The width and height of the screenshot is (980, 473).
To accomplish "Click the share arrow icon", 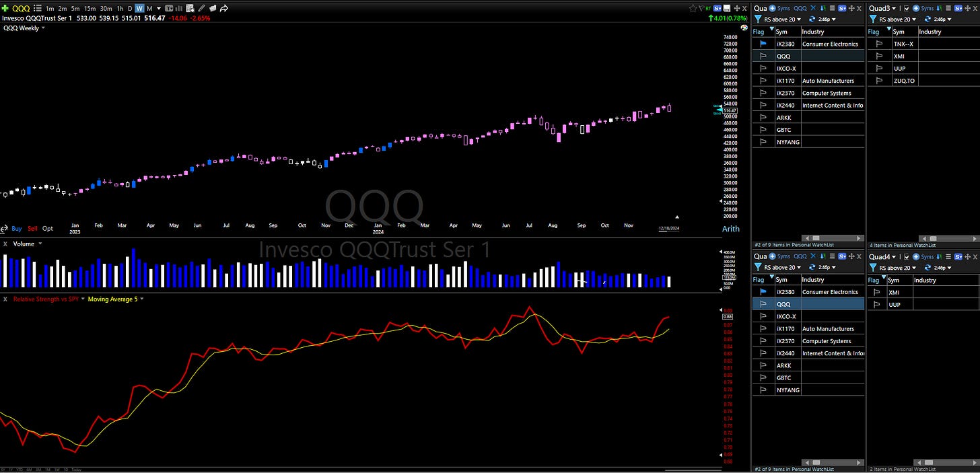I will (224, 8).
